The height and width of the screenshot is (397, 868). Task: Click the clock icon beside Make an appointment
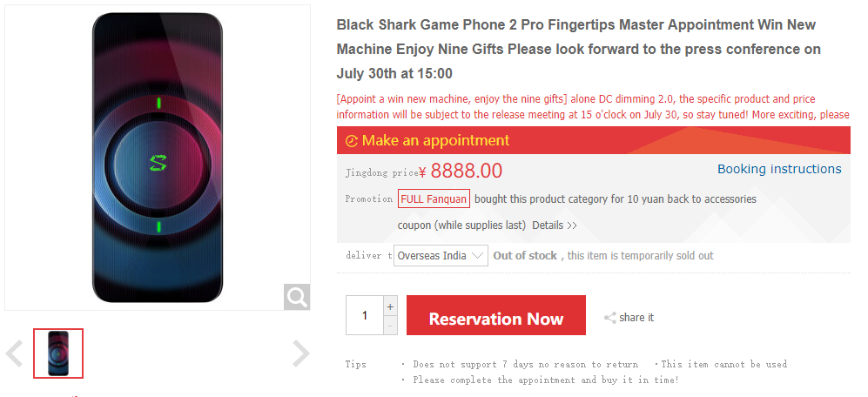(x=352, y=141)
